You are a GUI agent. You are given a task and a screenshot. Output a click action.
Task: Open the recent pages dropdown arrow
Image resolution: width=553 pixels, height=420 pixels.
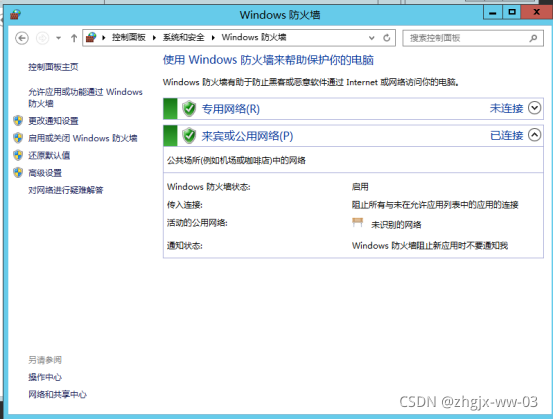pyautogui.click(x=59, y=38)
